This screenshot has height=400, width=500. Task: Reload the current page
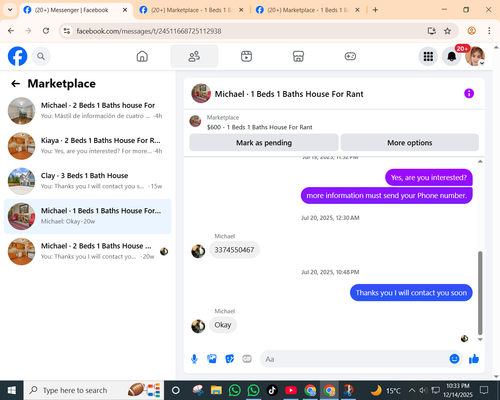[x=46, y=31]
